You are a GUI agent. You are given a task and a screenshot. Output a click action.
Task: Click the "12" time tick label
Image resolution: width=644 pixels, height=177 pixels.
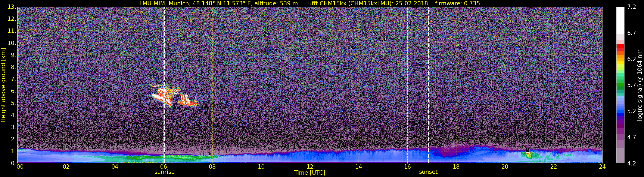coord(310,167)
